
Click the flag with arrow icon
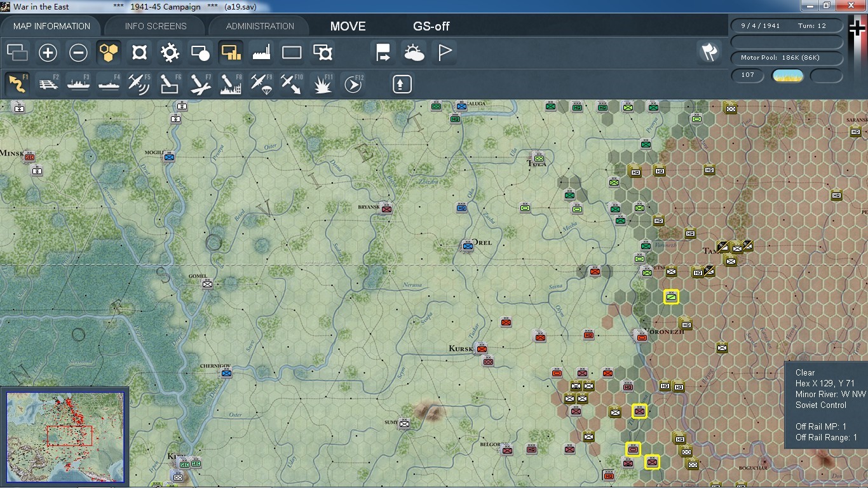(x=384, y=53)
